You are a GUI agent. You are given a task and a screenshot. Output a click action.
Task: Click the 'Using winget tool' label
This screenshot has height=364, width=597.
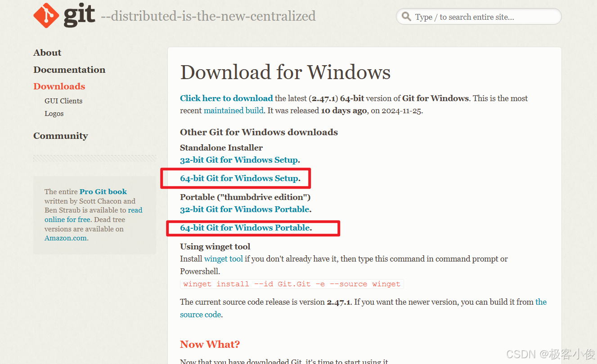(215, 246)
